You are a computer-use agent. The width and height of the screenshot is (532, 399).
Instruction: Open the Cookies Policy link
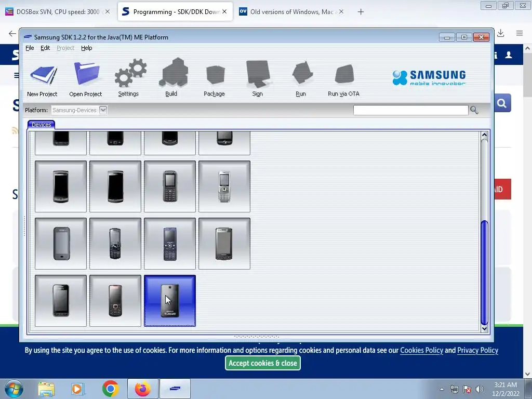pyautogui.click(x=421, y=350)
